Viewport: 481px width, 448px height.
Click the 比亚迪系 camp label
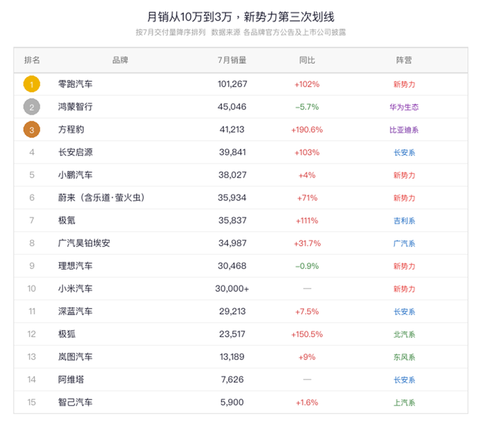point(404,130)
